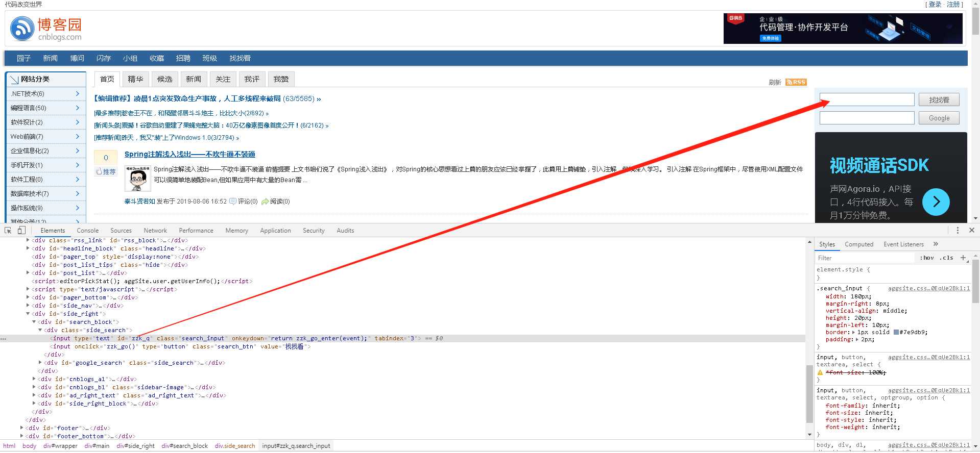
Task: Expand the div#footer node
Action: [x=22, y=428]
